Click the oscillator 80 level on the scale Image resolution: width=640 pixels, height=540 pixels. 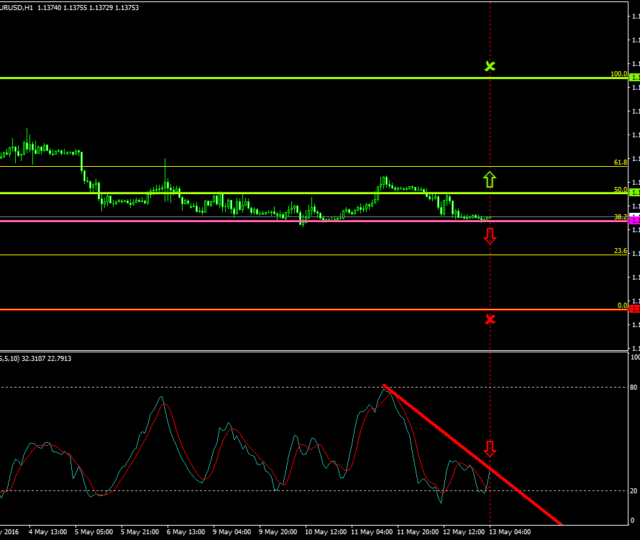point(634,387)
